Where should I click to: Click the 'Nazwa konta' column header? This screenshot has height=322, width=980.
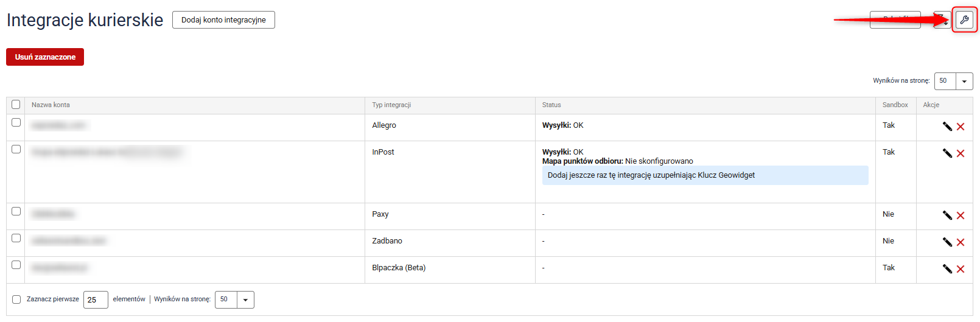pos(51,105)
